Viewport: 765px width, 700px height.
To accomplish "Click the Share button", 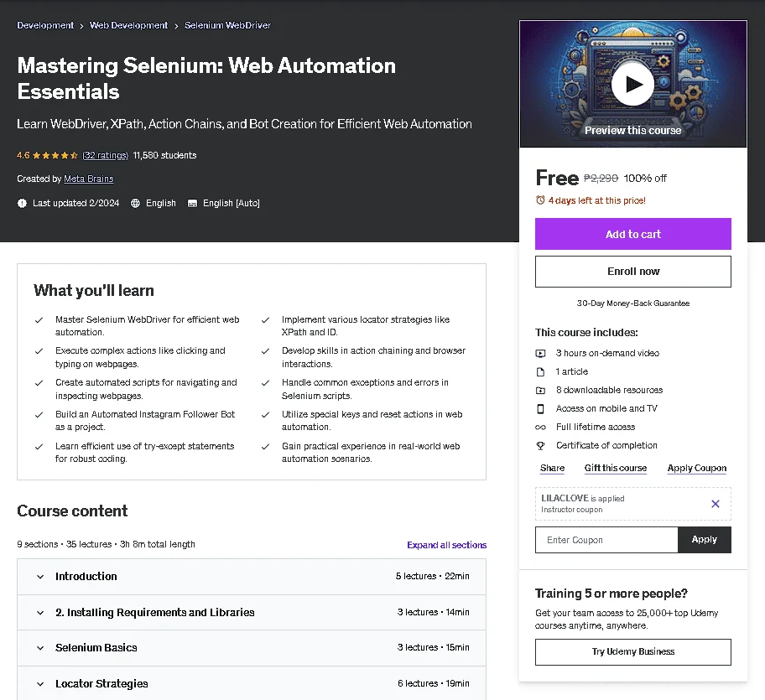I will (x=552, y=468).
